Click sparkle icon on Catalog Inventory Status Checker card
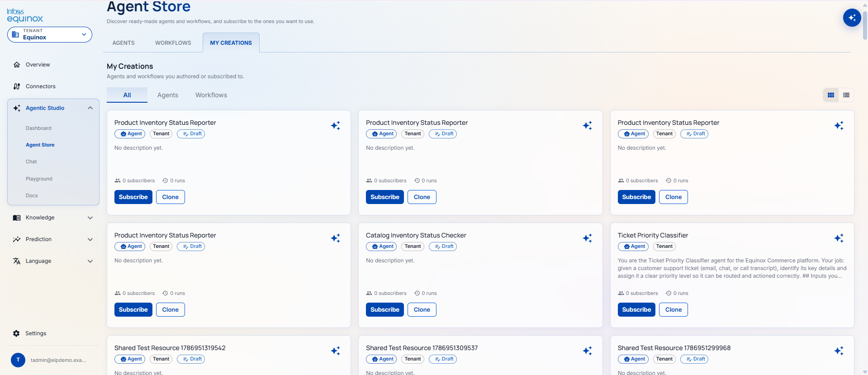 587,238
